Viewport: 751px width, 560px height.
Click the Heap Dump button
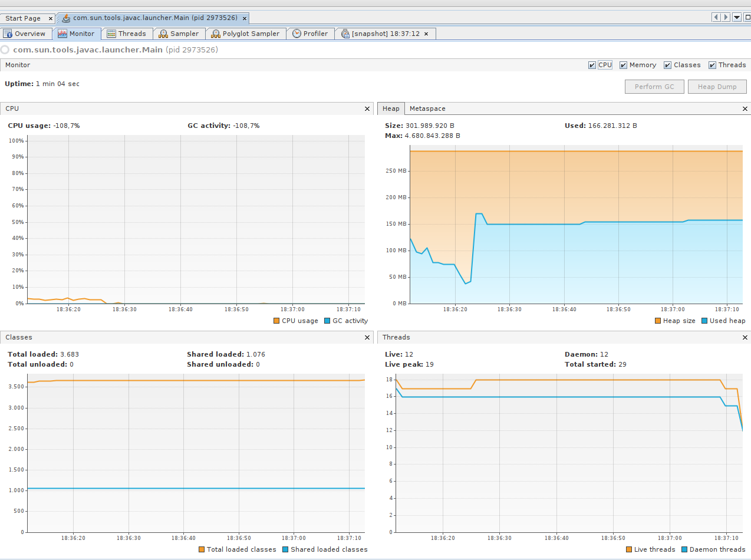[717, 87]
